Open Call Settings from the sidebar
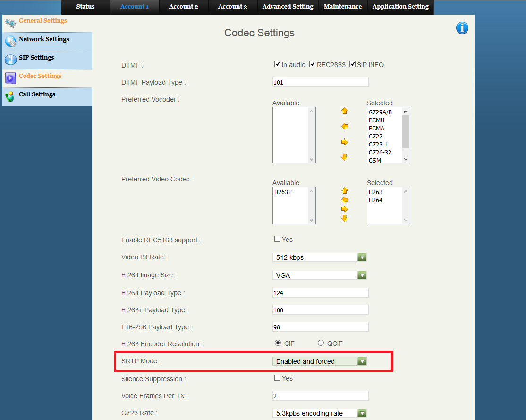 [x=37, y=94]
